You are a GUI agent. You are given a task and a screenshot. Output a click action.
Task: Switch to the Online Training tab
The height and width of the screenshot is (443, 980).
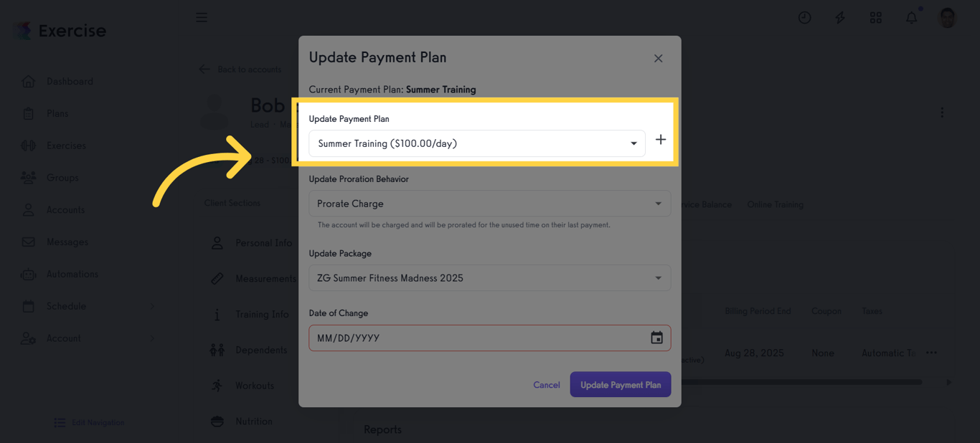click(775, 204)
